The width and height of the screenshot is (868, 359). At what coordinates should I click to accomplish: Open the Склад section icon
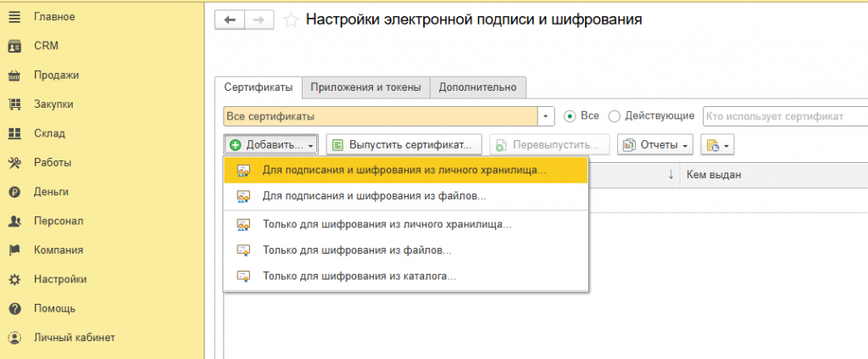coord(15,133)
